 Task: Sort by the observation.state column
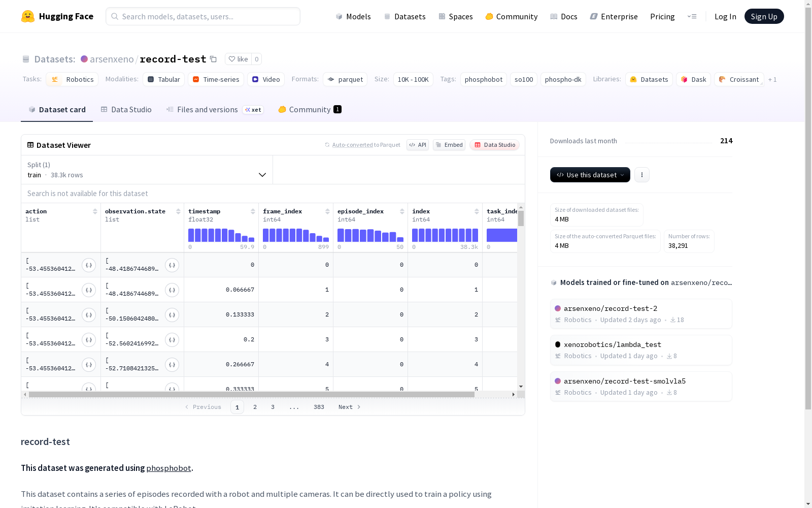point(178,211)
